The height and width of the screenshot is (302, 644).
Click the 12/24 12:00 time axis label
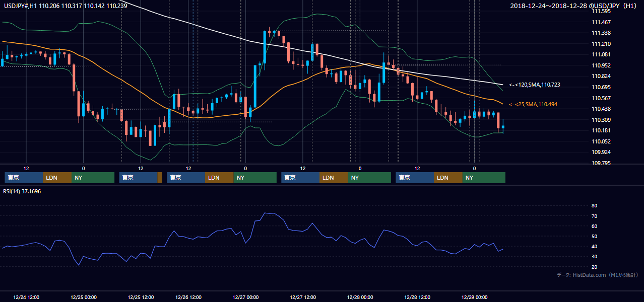click(x=26, y=297)
